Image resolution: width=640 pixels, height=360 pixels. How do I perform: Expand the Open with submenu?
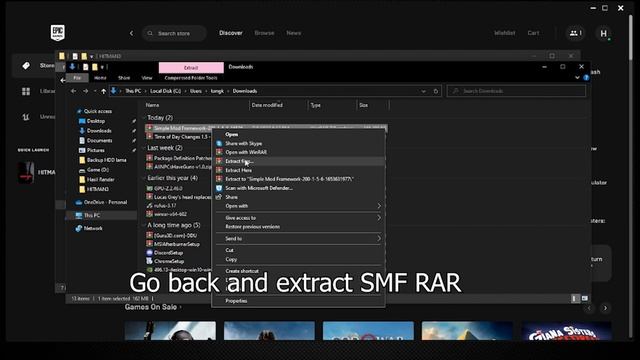pyautogui.click(x=299, y=206)
